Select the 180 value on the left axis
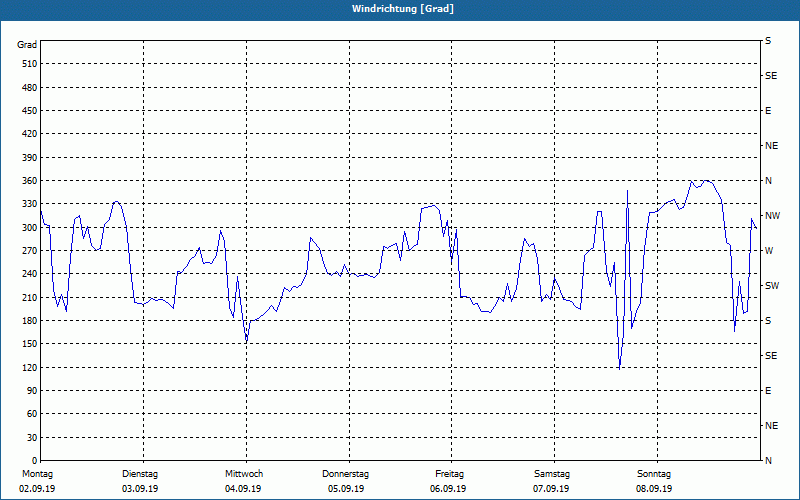Viewport: 800px width, 500px height. 30,320
